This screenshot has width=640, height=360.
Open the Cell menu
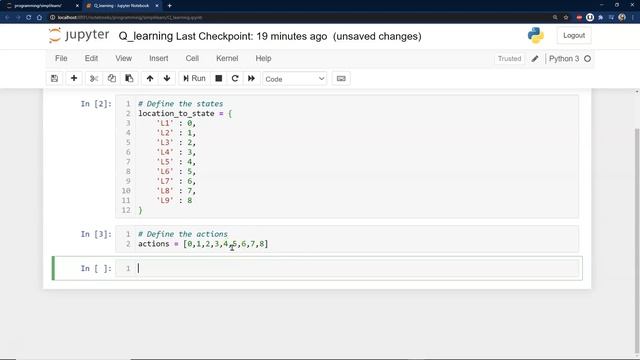(192, 58)
